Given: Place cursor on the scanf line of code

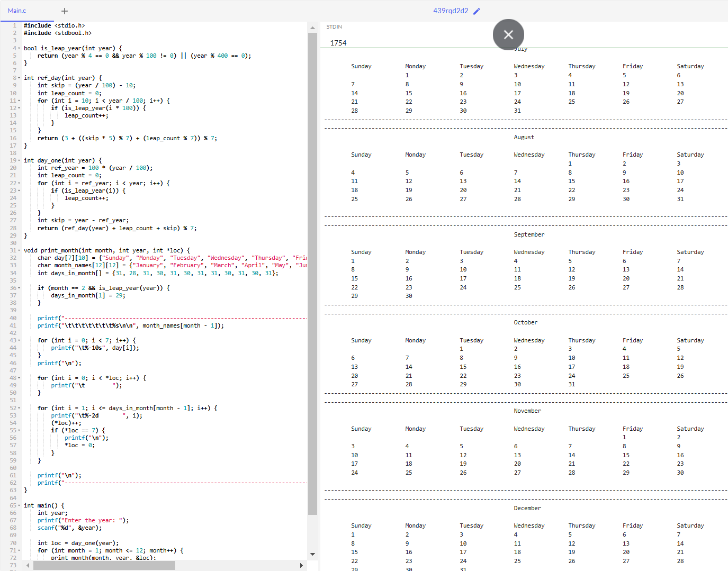Looking at the screenshot, I should (x=69, y=528).
